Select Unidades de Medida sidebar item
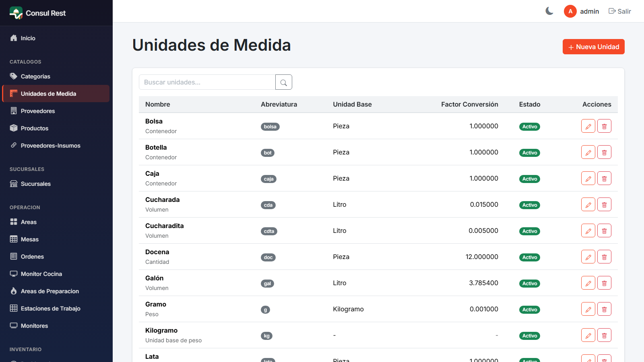The height and width of the screenshot is (362, 644). pos(56,94)
